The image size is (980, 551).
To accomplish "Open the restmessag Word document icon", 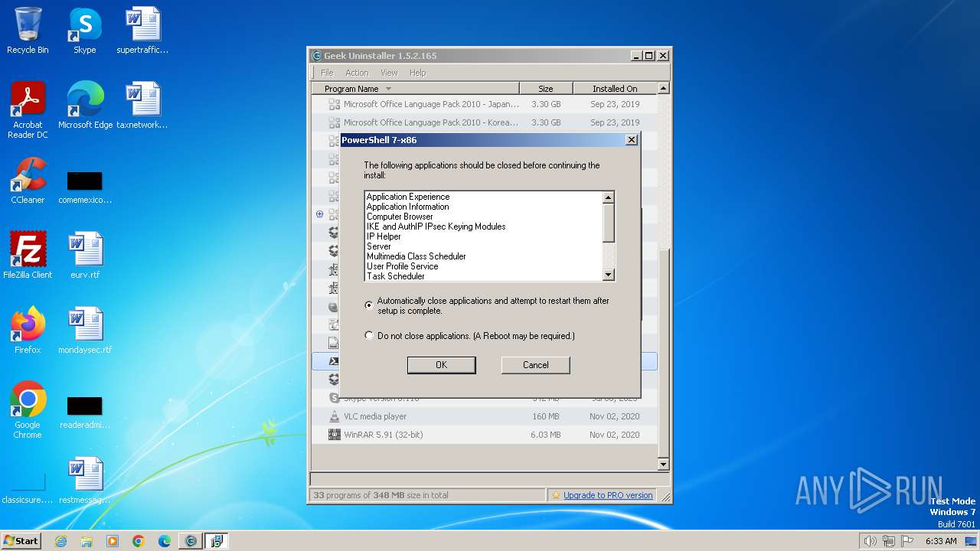I will [85, 481].
